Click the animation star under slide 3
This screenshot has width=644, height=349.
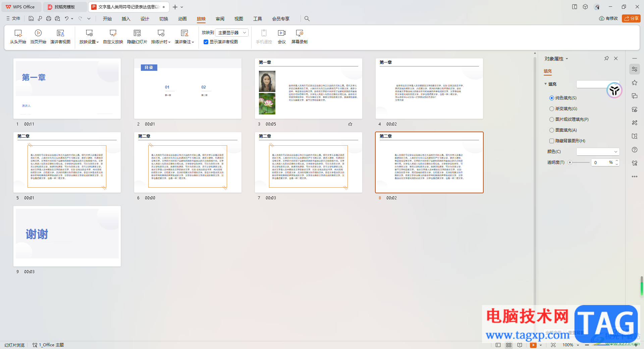point(350,124)
